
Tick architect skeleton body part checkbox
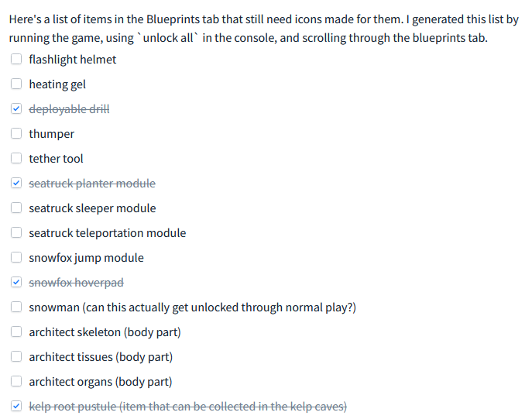[x=16, y=331]
